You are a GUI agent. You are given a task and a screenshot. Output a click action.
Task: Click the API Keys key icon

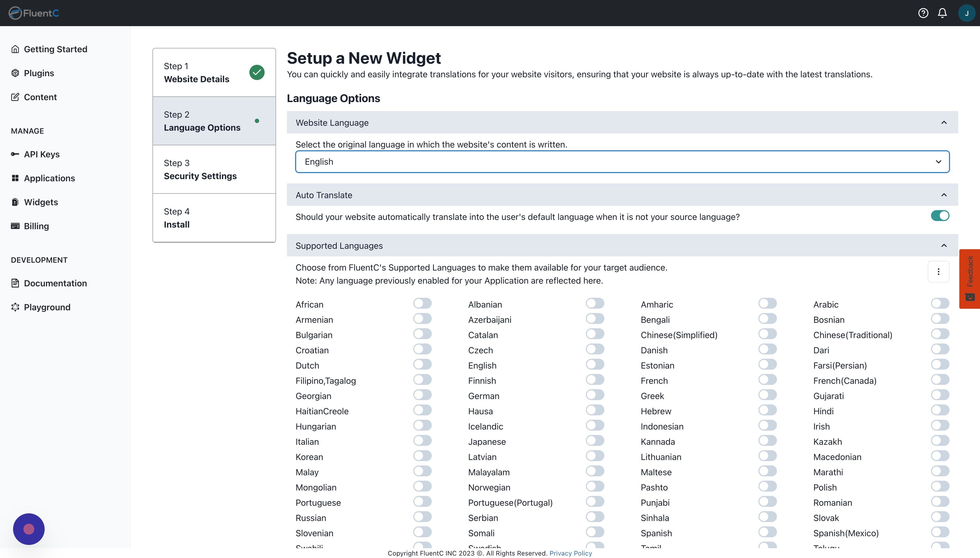pyautogui.click(x=15, y=154)
